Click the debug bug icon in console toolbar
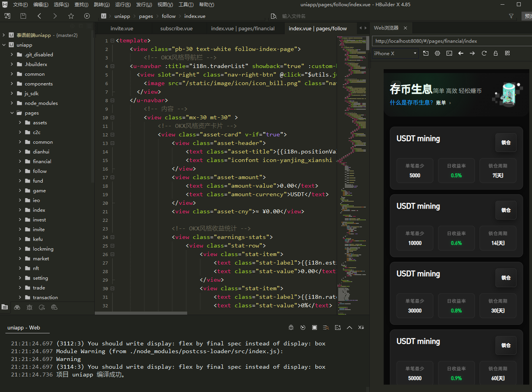This screenshot has width=532, height=392. pos(291,328)
